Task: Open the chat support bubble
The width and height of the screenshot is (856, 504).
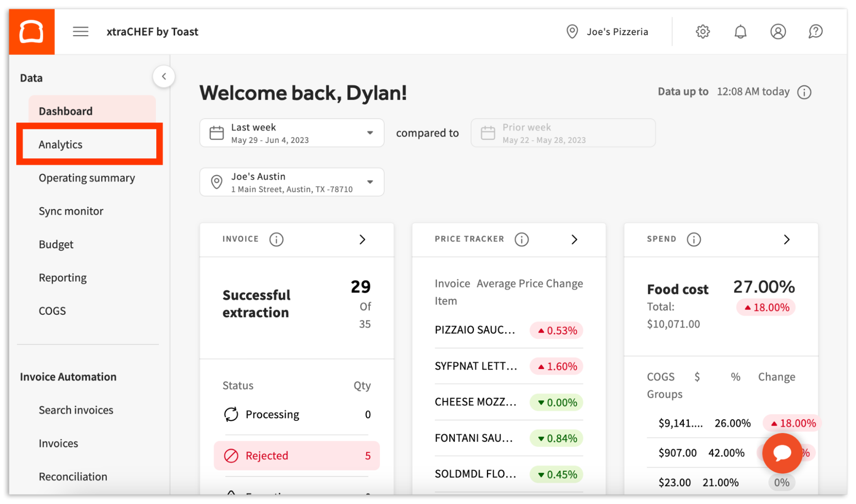Action: point(782,453)
